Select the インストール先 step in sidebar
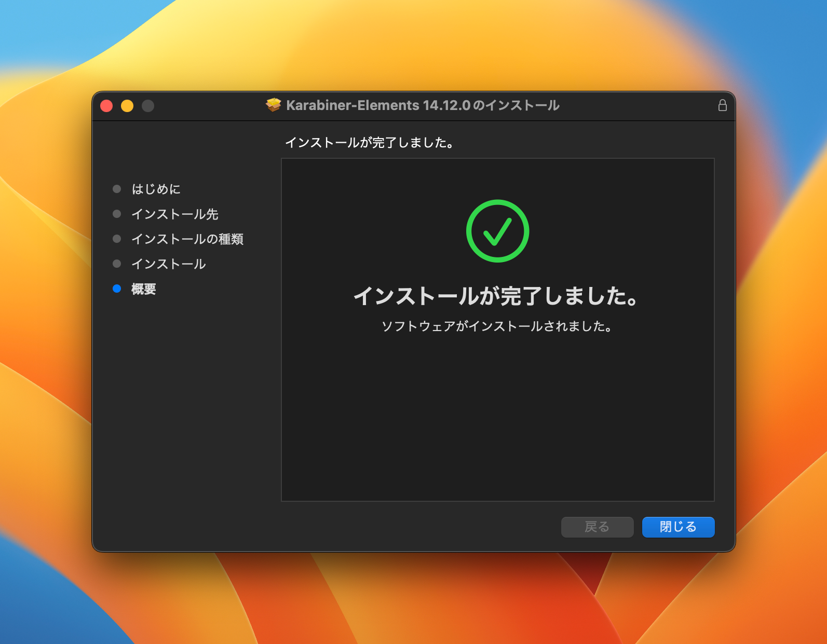 tap(175, 214)
